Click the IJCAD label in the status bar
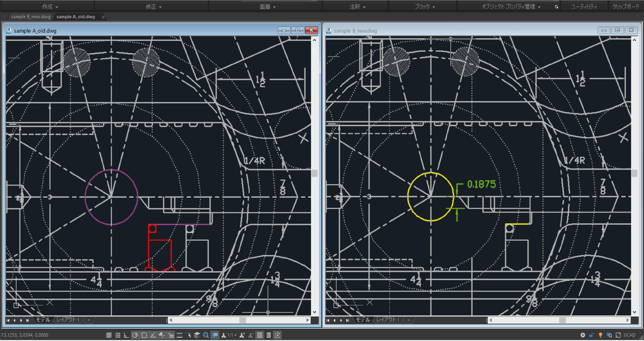The image size is (644, 341). [x=629, y=335]
